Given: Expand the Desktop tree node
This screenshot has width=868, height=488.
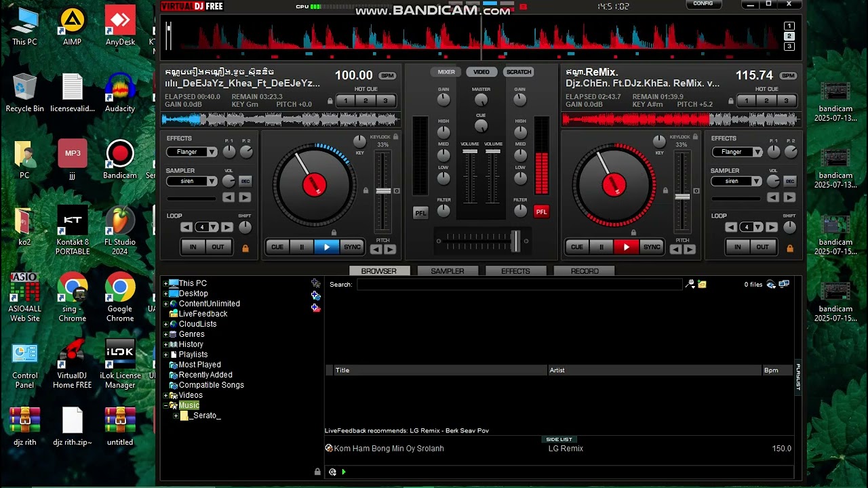Looking at the screenshot, I should point(165,294).
